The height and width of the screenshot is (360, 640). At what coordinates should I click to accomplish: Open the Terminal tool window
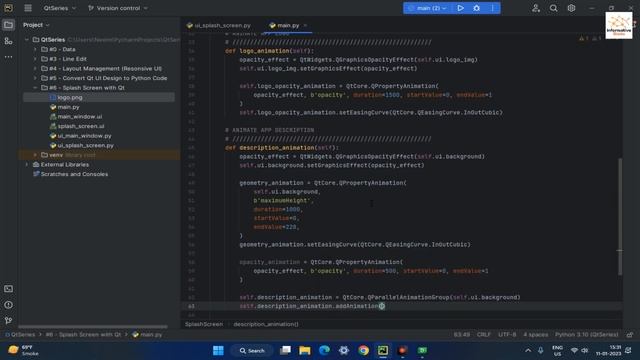[x=8, y=289]
